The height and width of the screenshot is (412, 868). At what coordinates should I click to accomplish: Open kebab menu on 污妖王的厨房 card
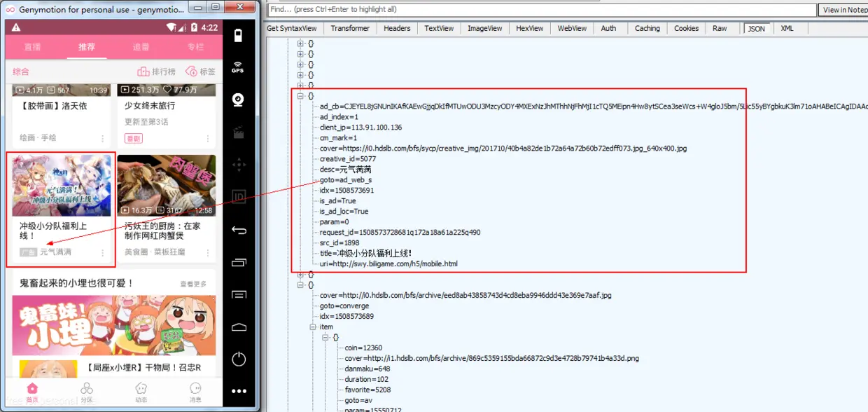click(208, 252)
